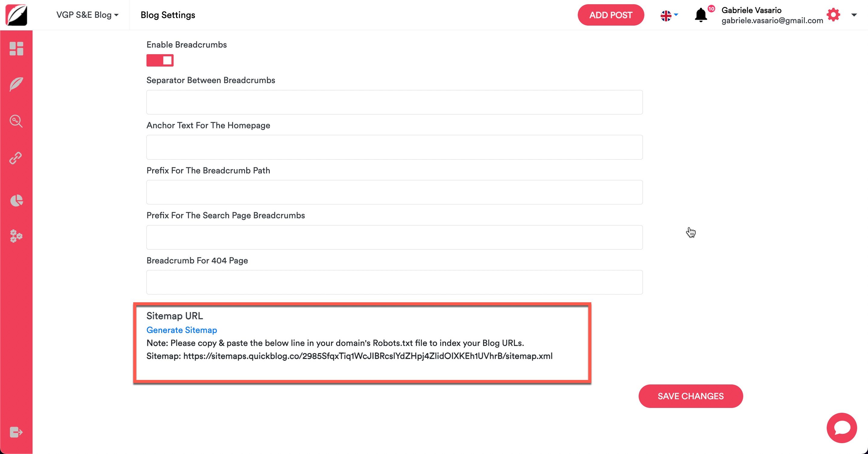Focus the Separator Between Breadcrumbs field
868x454 pixels.
pos(394,102)
